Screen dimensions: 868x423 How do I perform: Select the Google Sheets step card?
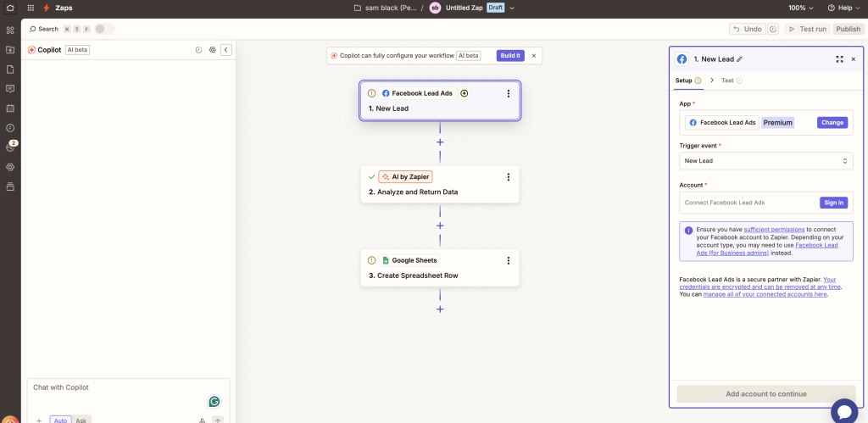click(x=440, y=267)
